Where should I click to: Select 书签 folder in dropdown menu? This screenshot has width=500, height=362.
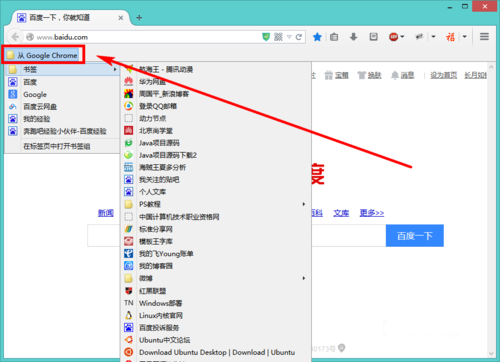[x=62, y=69]
